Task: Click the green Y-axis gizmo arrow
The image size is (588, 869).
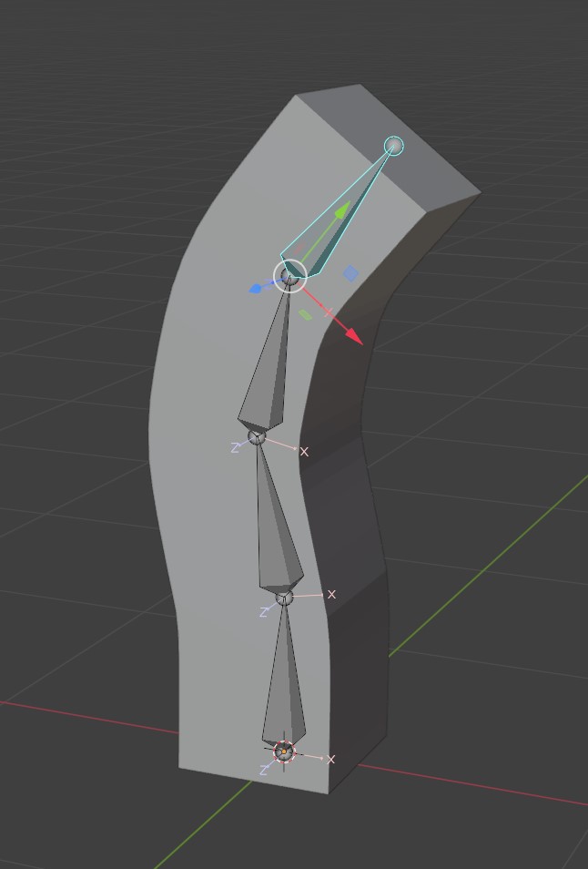Action: pos(341,210)
